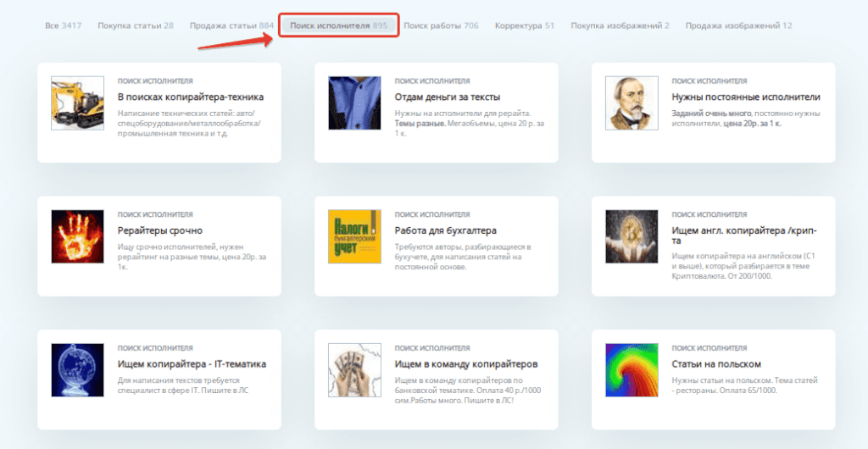
Task: Click the bitcoin coin thumbnail
Action: (632, 236)
